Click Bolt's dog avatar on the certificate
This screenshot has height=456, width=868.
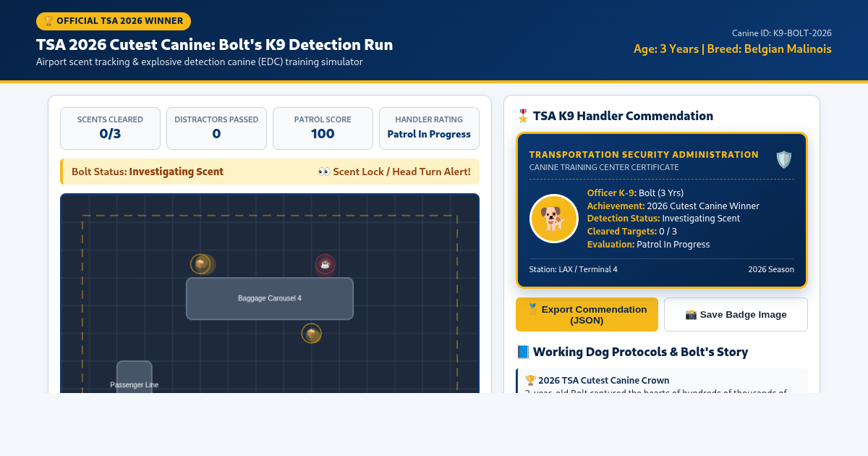(553, 219)
